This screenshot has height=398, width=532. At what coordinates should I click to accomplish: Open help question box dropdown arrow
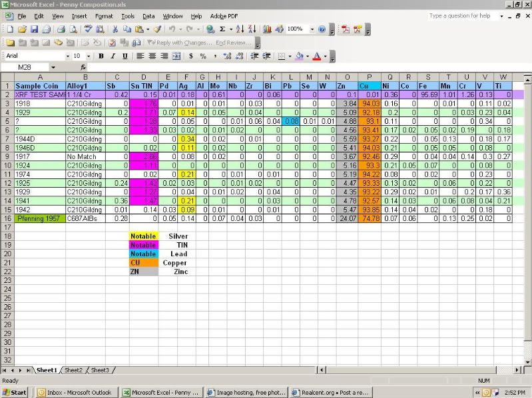click(501, 16)
